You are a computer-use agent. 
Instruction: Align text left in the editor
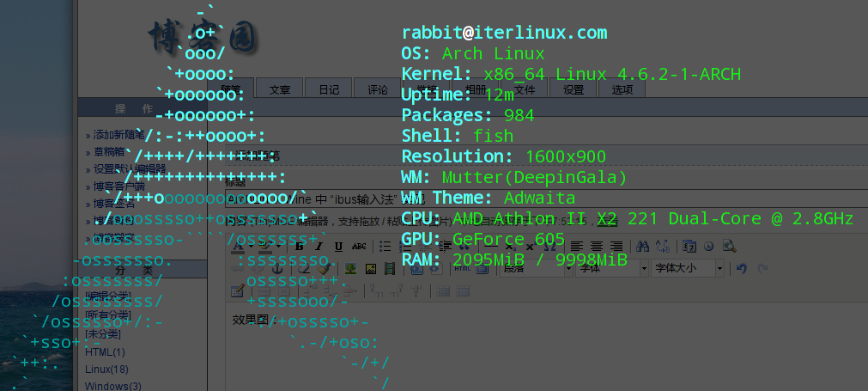coord(577,247)
